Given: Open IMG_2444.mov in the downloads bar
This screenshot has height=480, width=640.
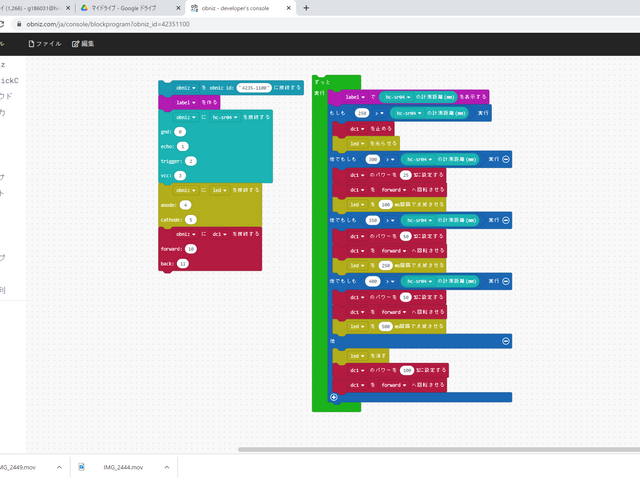Looking at the screenshot, I should (123, 467).
